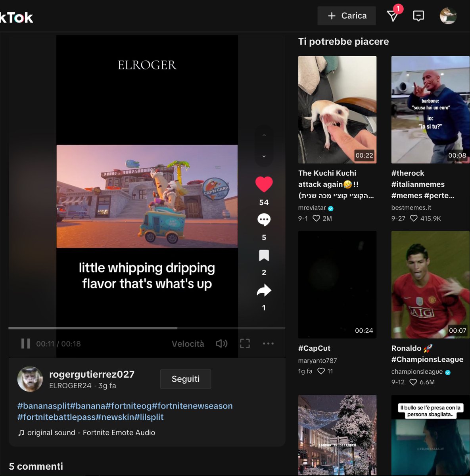This screenshot has height=476, width=470.
Task: Open the #bananasplit hashtag
Action: coord(44,406)
